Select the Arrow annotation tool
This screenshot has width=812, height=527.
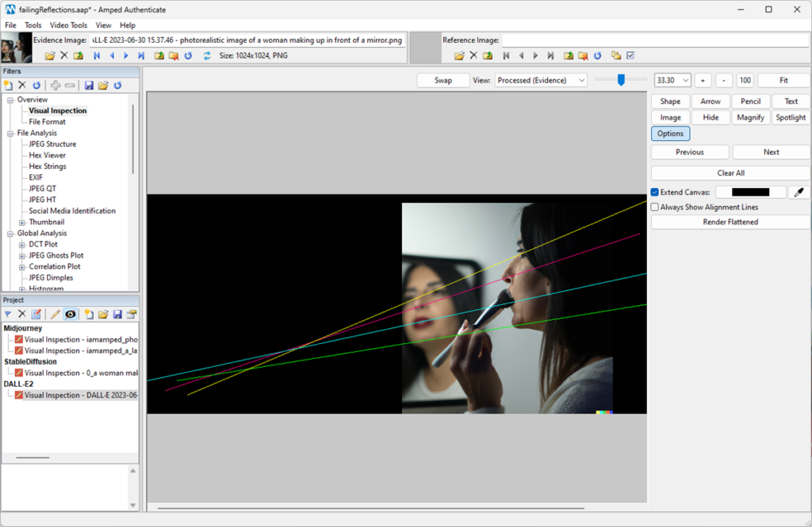point(710,101)
